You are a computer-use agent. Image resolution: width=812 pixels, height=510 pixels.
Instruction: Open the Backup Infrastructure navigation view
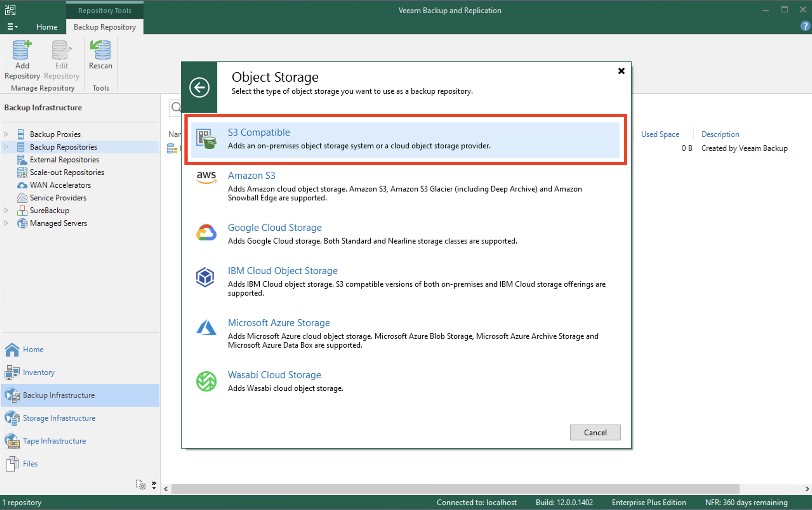[80, 395]
